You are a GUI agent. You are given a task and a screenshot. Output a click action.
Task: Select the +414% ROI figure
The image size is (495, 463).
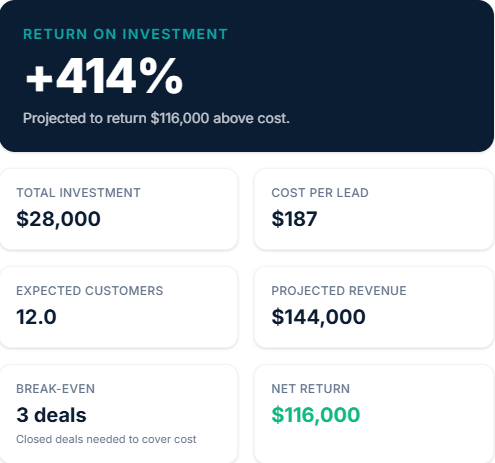click(x=104, y=76)
